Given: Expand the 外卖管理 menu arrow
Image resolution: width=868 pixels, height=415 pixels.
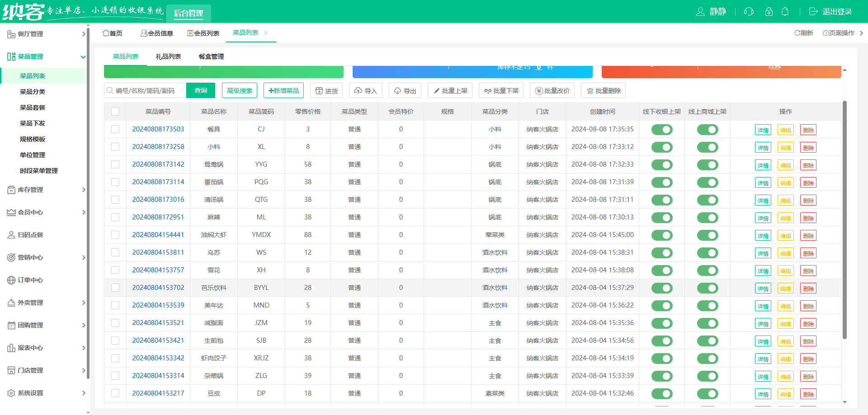Looking at the screenshot, I should [84, 303].
